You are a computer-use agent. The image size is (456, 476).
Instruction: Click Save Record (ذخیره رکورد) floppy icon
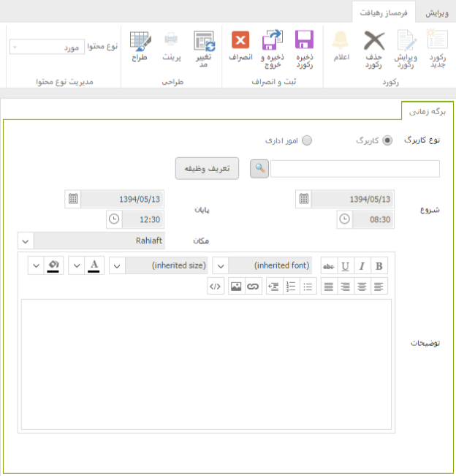point(304,39)
